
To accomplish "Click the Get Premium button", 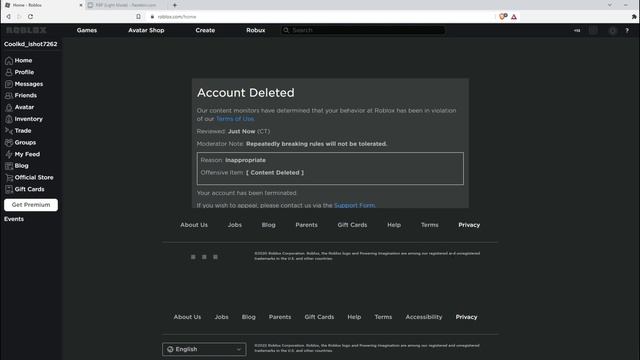I will (31, 205).
